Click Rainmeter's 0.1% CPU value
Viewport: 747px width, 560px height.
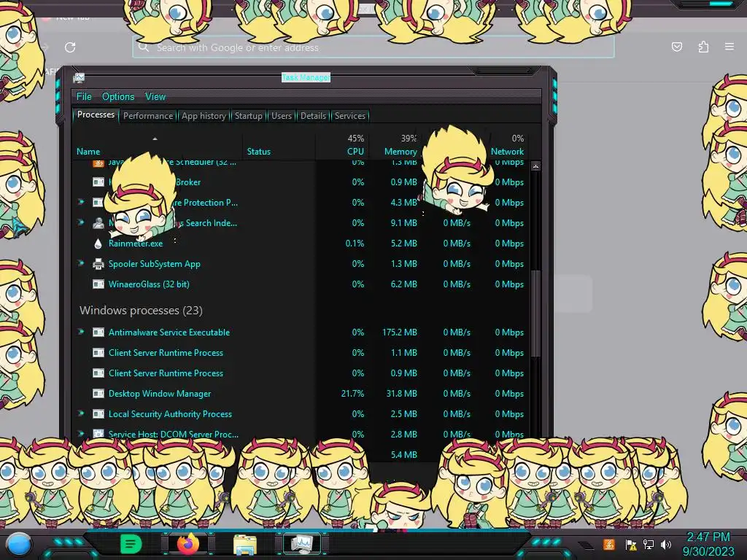355,244
